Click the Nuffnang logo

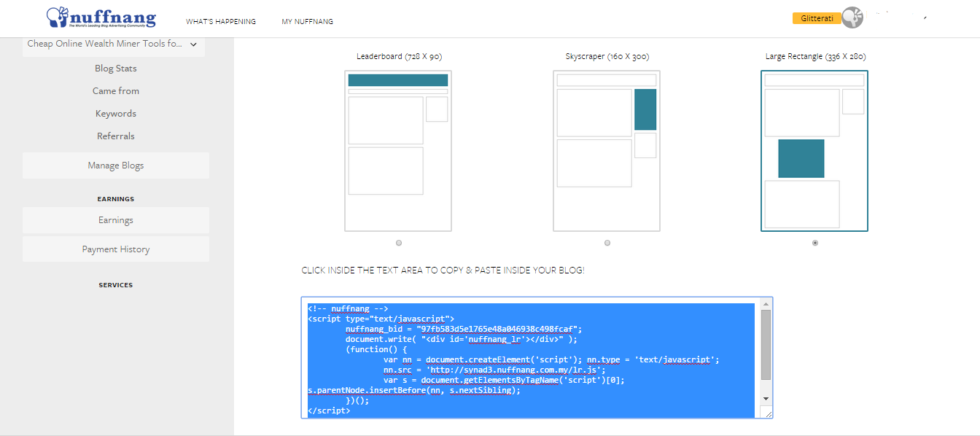[101, 17]
